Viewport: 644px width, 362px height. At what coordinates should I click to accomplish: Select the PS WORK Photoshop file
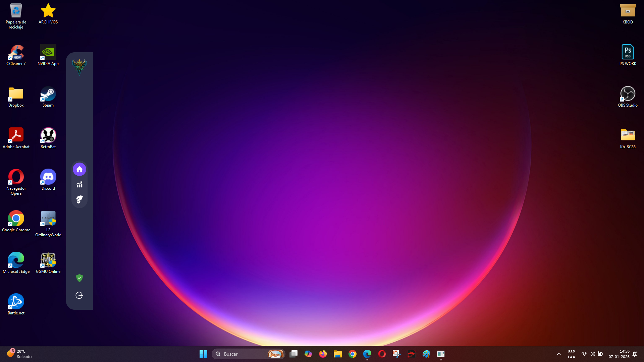628,55
